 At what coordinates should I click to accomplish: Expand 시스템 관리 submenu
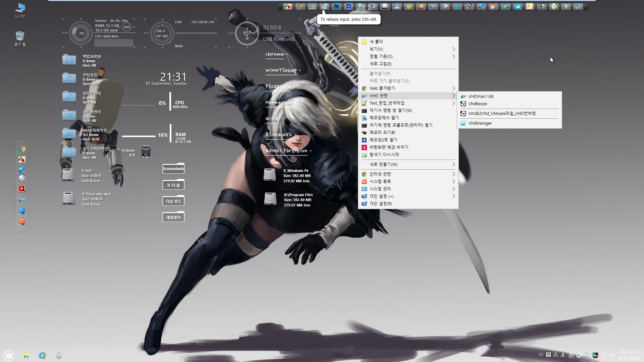coord(408,189)
